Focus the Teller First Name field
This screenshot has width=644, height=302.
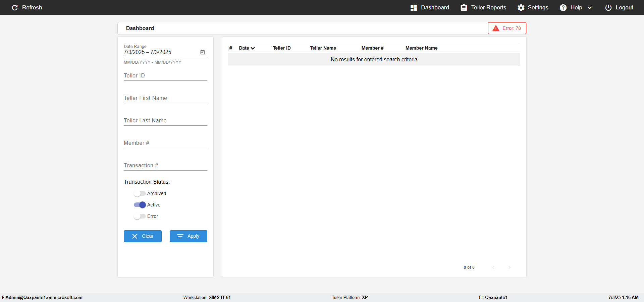165,98
